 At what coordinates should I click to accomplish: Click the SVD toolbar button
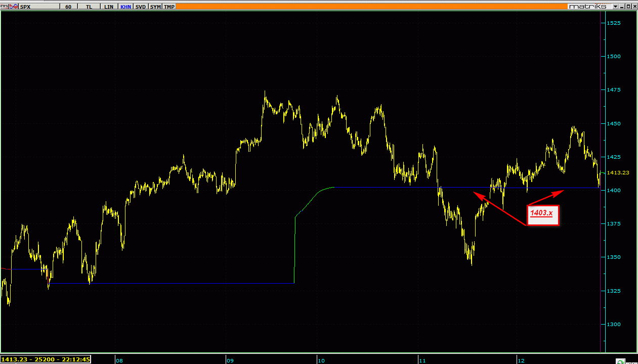coord(141,7)
